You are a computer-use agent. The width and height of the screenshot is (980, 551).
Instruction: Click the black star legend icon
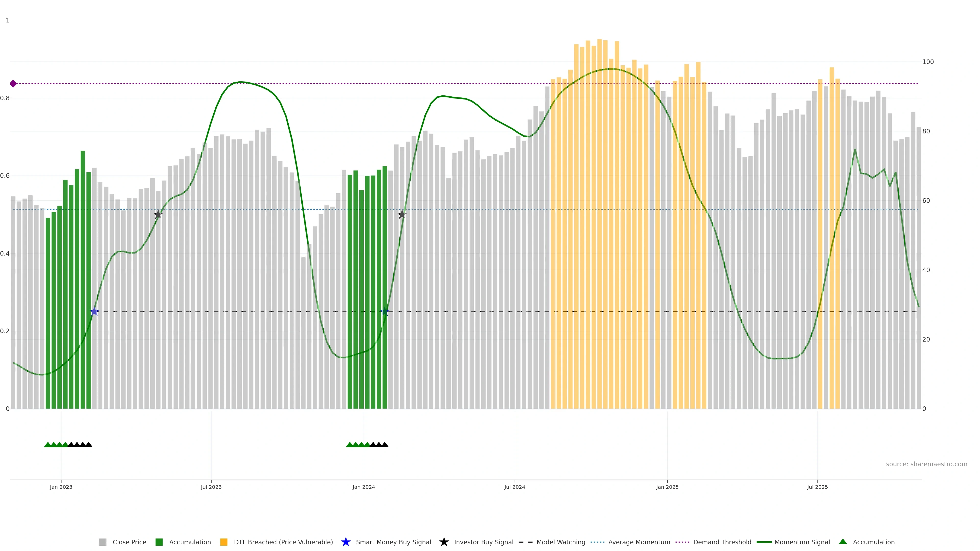(x=444, y=542)
